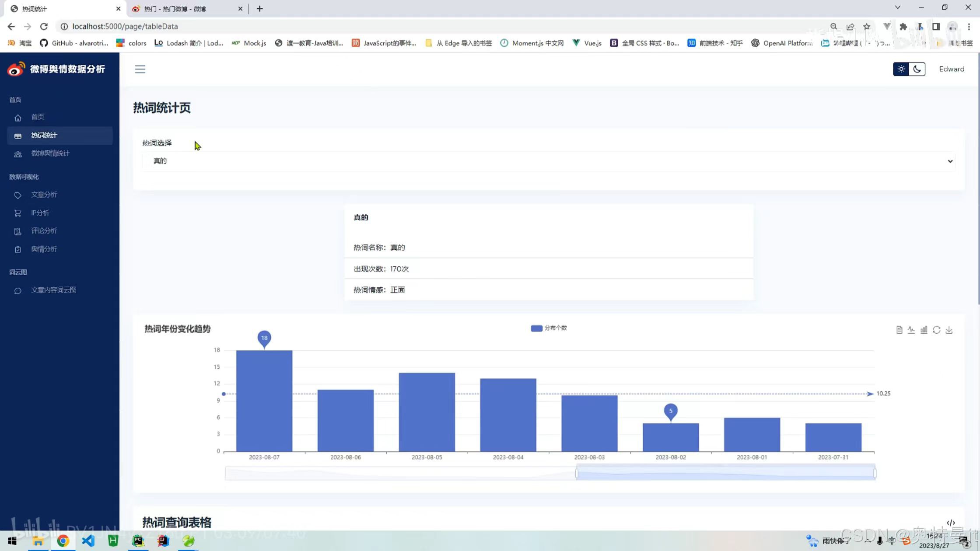Click the code icon near table heading
Viewport: 980px width, 551px height.
point(950,523)
